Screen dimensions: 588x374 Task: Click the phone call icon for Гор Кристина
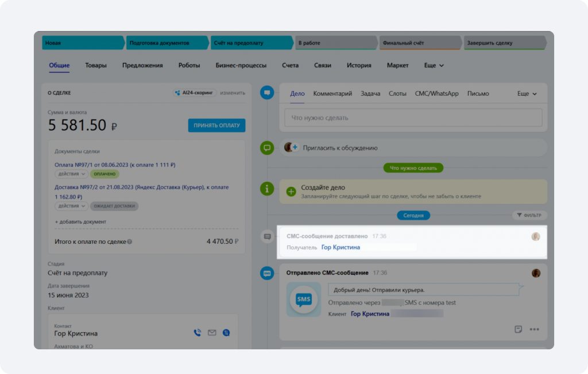pyautogui.click(x=198, y=332)
